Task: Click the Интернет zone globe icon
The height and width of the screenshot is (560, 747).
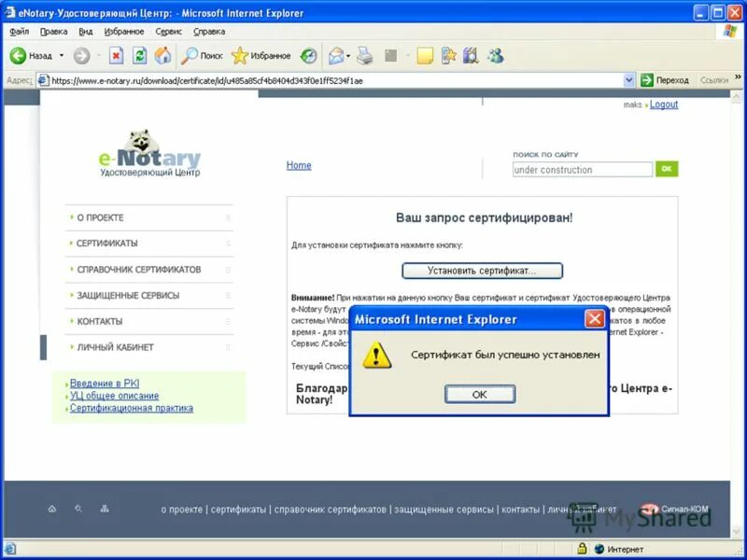Action: pos(599,549)
